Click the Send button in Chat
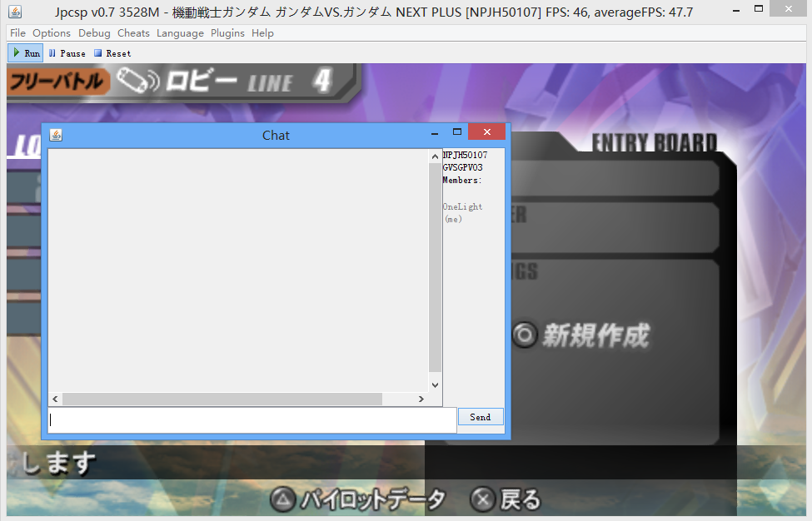The width and height of the screenshot is (812, 521). coord(480,417)
